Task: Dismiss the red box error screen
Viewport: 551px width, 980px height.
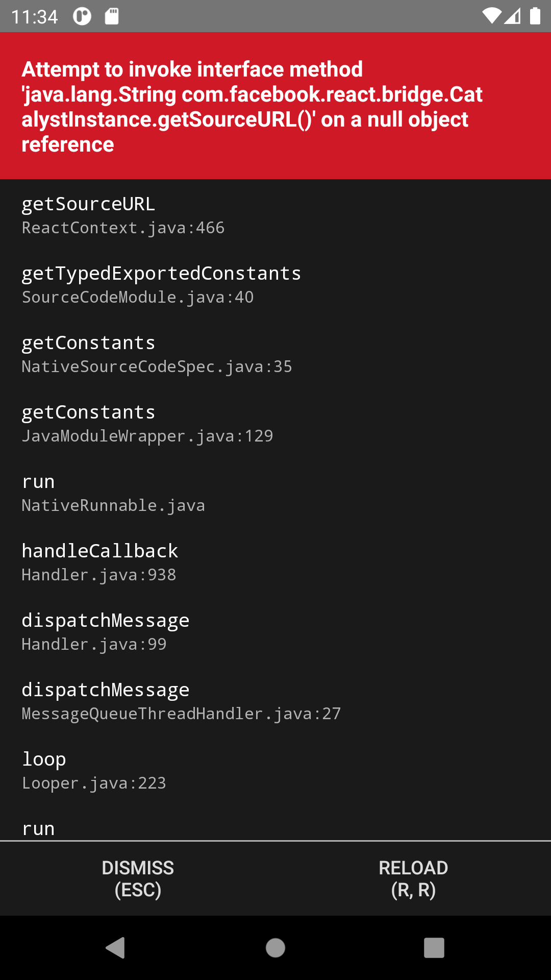Action: [x=138, y=878]
